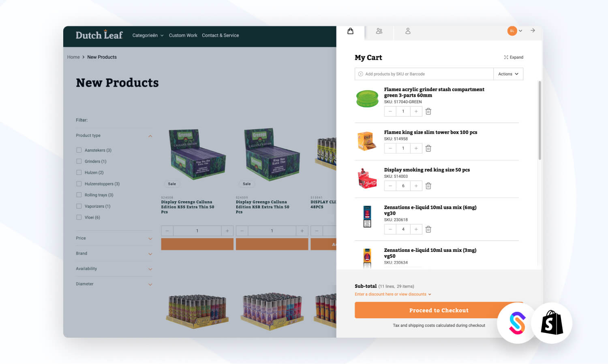The height and width of the screenshot is (364, 608).
Task: Delete Display smoking red king size item
Action: [x=428, y=186]
